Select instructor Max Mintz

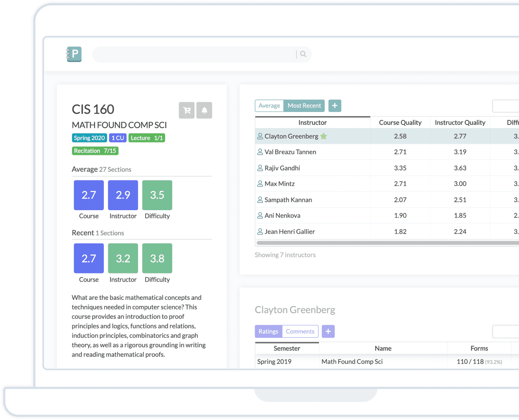(280, 184)
